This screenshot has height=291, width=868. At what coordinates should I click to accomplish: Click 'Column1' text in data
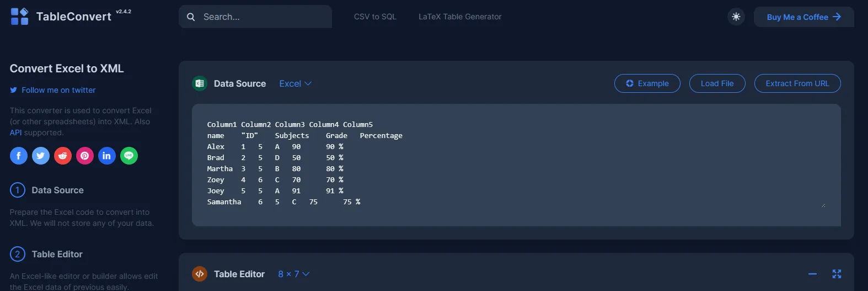click(222, 125)
